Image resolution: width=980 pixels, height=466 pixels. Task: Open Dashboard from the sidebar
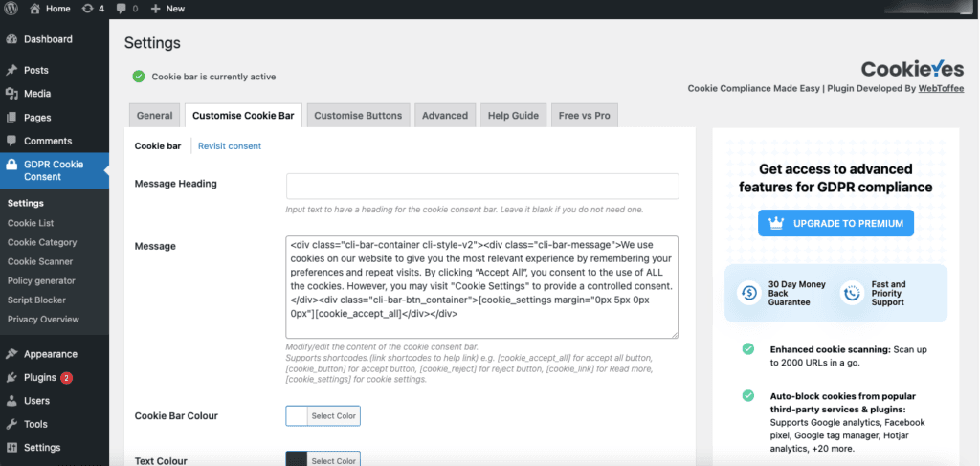click(x=48, y=39)
